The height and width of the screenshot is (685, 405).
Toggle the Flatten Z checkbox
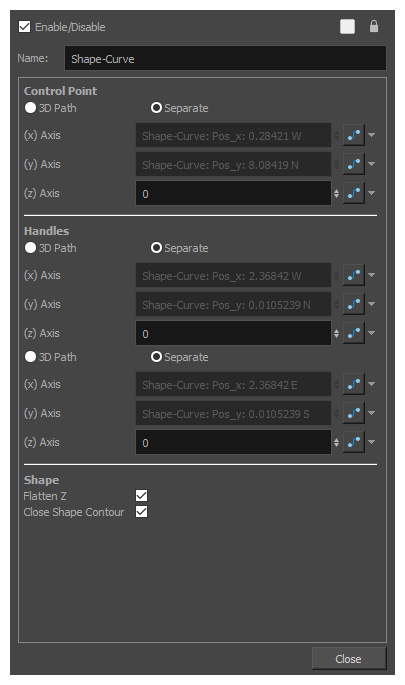click(142, 495)
